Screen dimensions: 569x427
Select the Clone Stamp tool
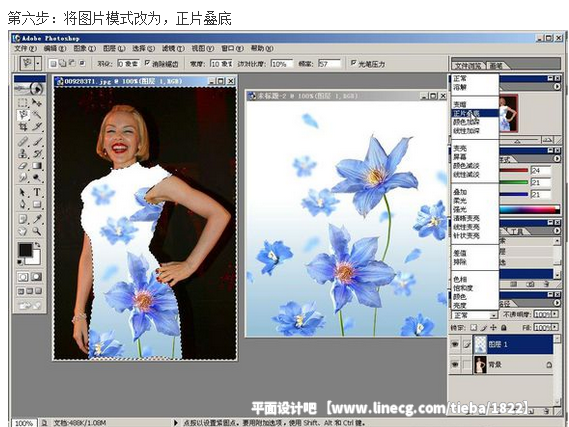[23, 154]
